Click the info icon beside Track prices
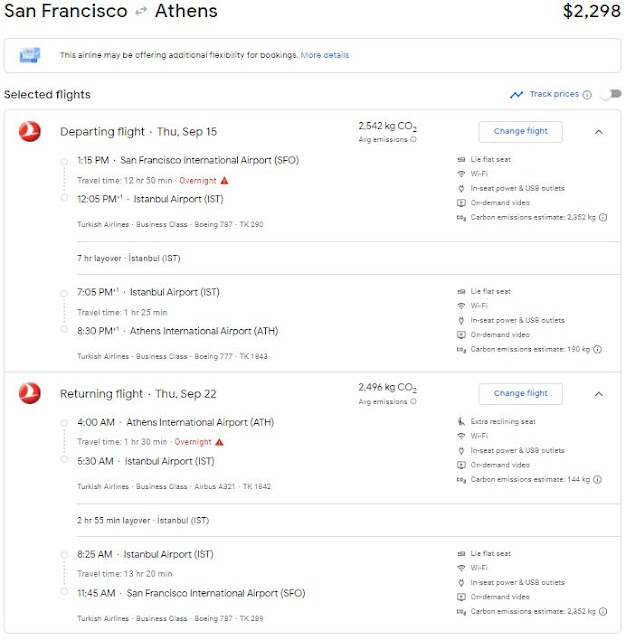The image size is (626, 640). 587,94
